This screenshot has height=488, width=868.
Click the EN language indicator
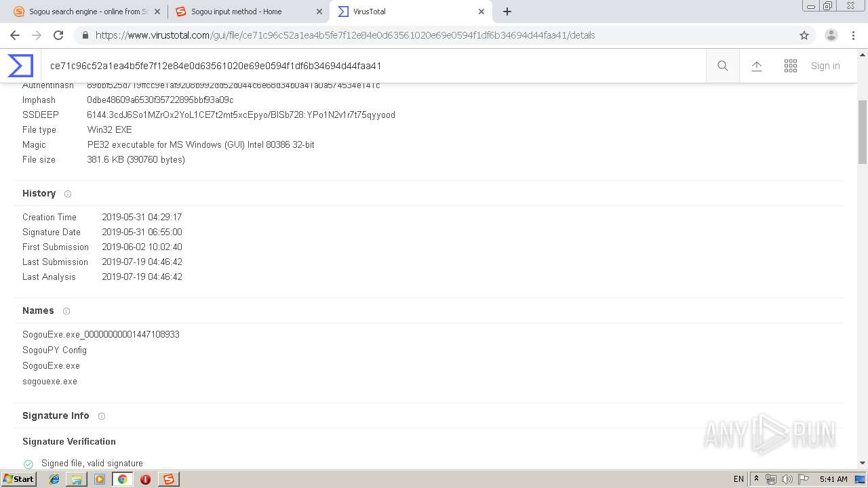tap(738, 479)
